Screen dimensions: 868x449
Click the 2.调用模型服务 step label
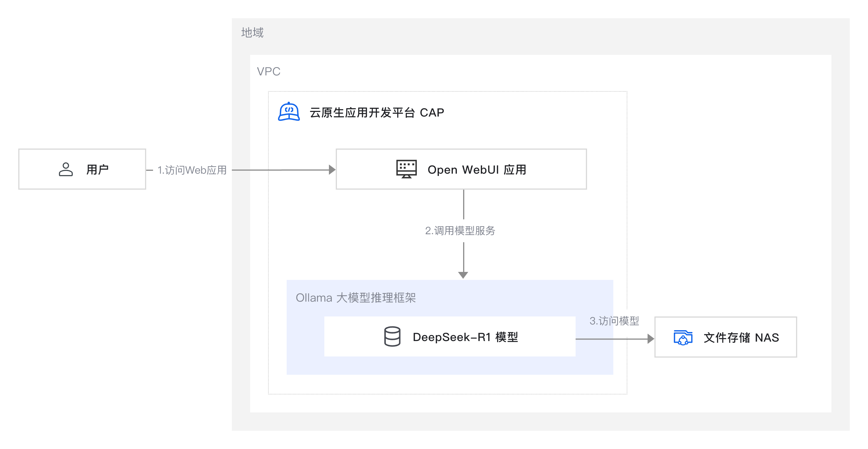pos(460,230)
